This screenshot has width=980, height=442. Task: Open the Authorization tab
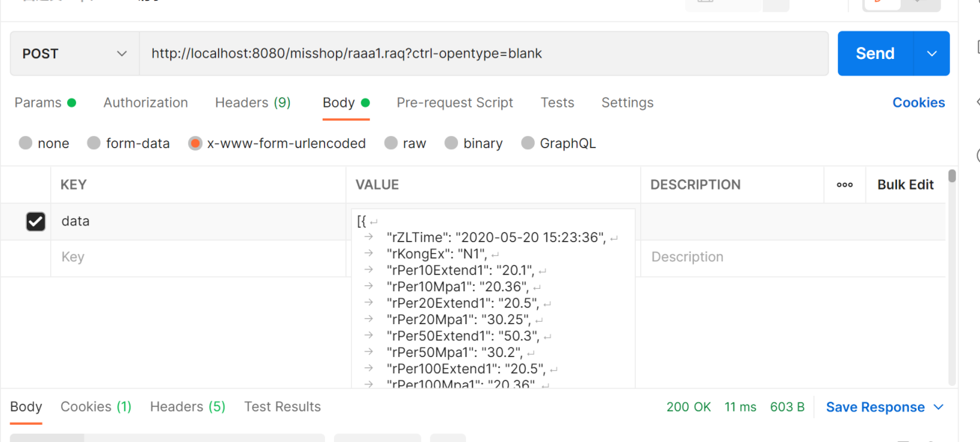[146, 103]
